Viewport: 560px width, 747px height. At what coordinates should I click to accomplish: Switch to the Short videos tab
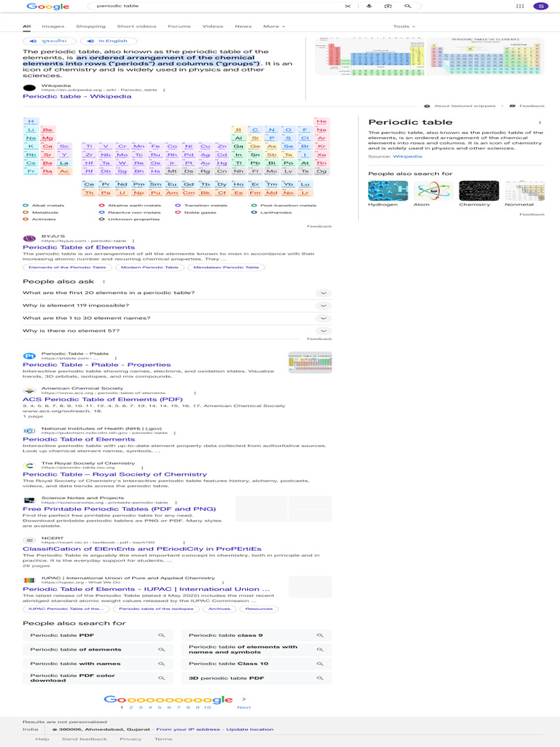[136, 26]
